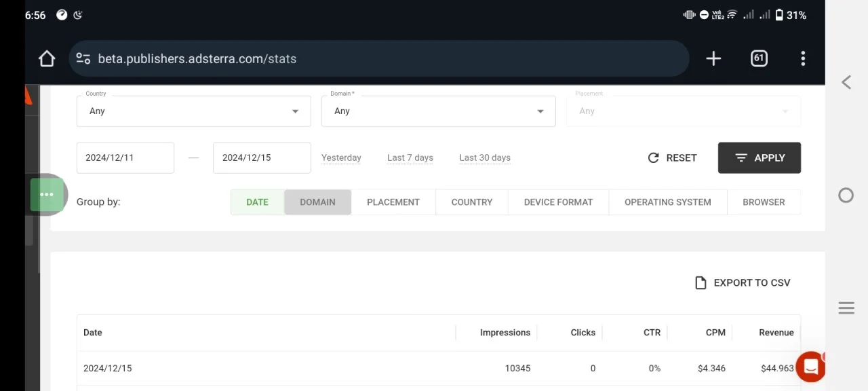The image size is (868, 391).
Task: Tap the browser home icon
Action: (47, 58)
